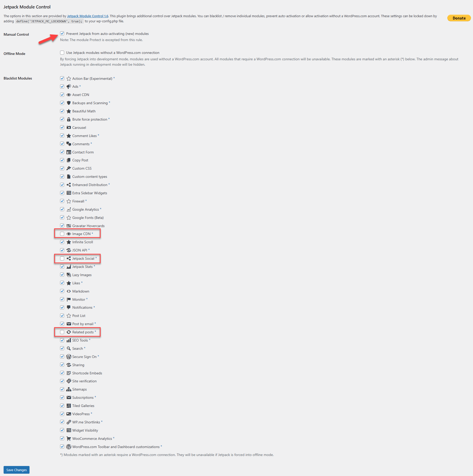
Task: Check the Jetpack Social blacklist checkbox
Action: click(62, 258)
